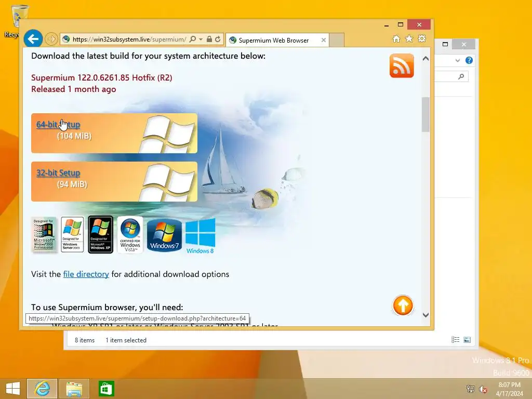532x399 pixels.
Task: Click the Windows 2000 Professional badge
Action: click(44, 234)
